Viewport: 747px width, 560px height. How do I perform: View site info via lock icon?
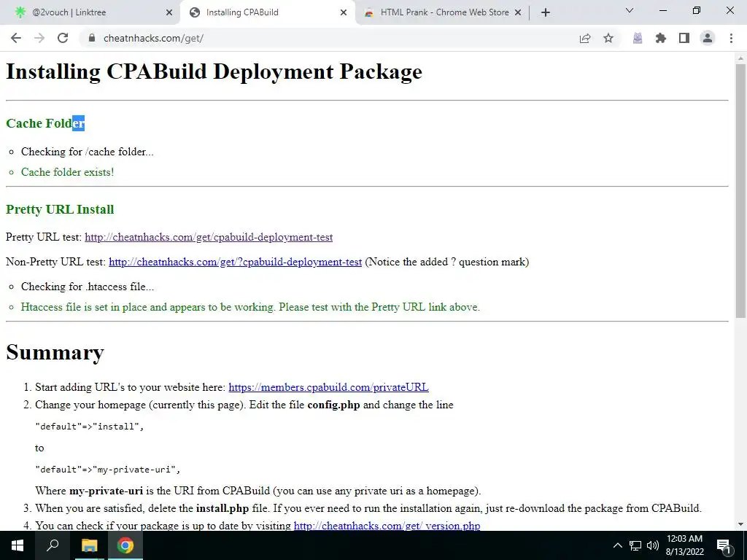pos(92,38)
